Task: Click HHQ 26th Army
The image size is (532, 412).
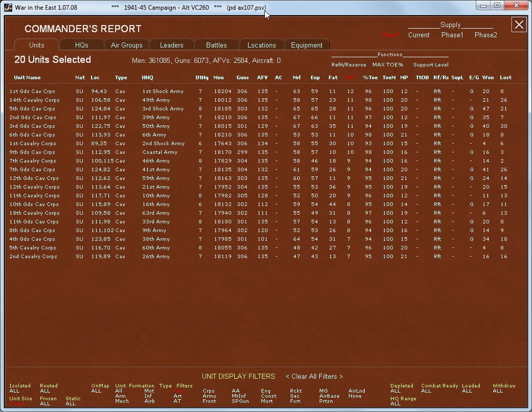Action: [x=156, y=257]
